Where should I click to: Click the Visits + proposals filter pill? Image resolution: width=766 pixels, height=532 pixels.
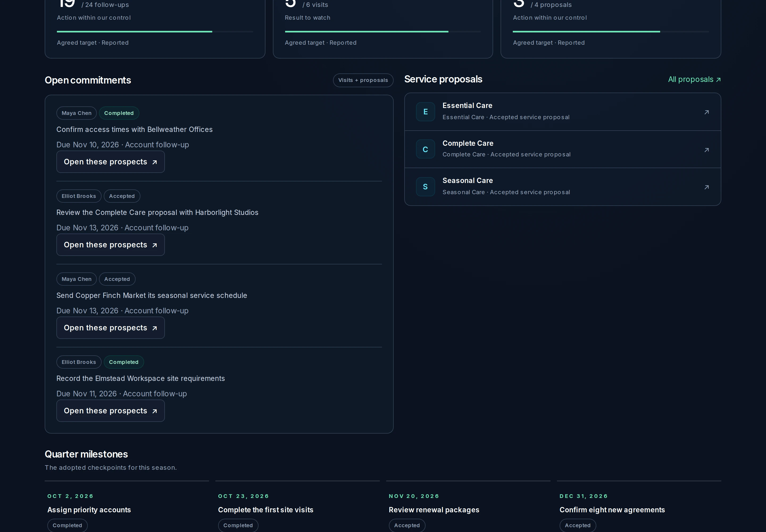point(363,80)
